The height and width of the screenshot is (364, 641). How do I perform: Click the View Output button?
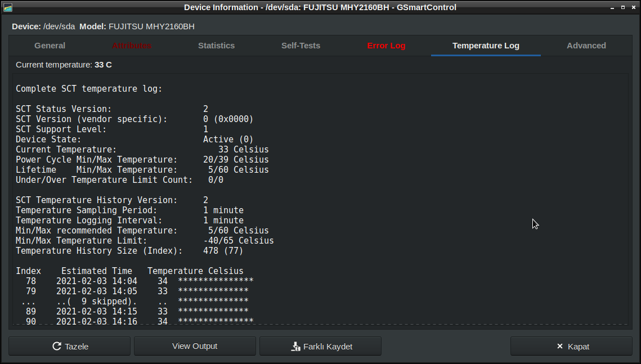(195, 347)
